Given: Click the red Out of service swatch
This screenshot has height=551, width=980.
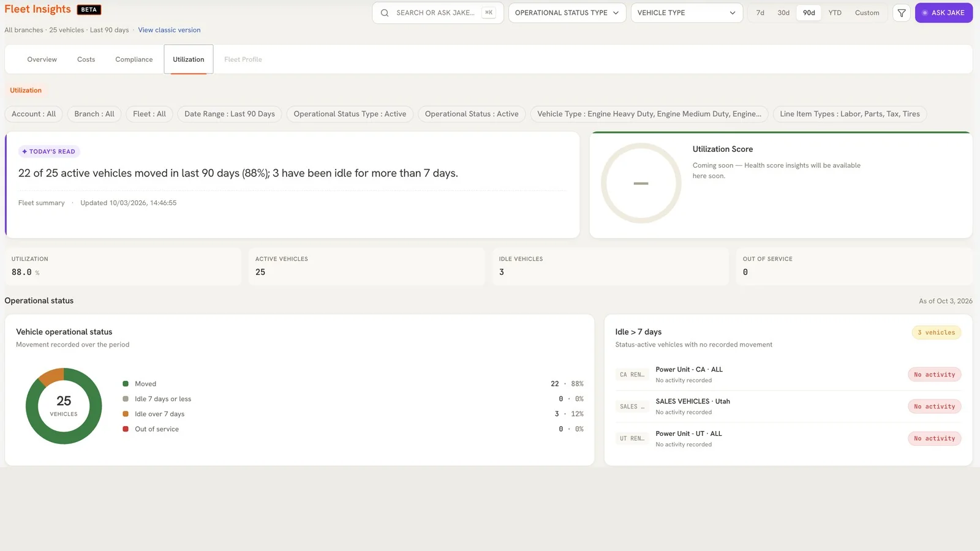Looking at the screenshot, I should point(126,429).
